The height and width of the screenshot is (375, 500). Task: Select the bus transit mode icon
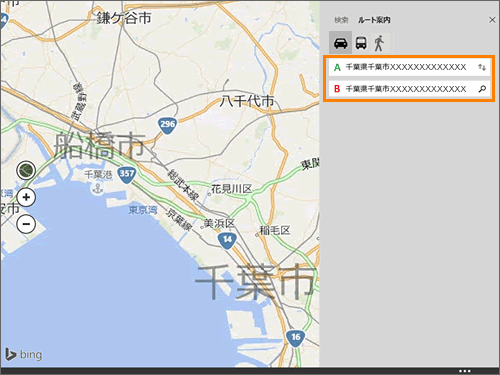tap(361, 43)
